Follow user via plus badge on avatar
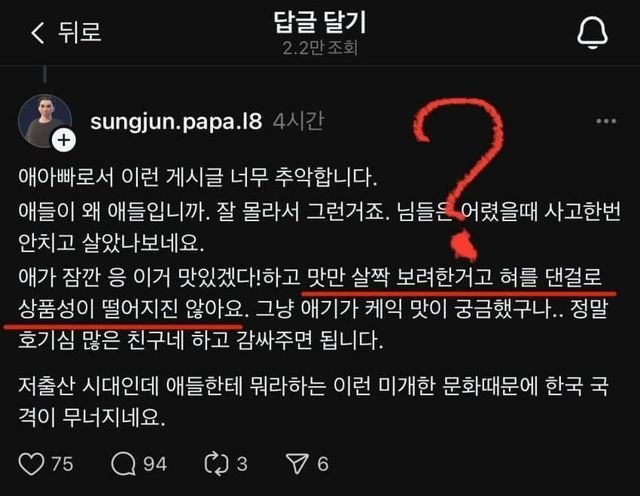This screenshot has width=640, height=496. 64,140
